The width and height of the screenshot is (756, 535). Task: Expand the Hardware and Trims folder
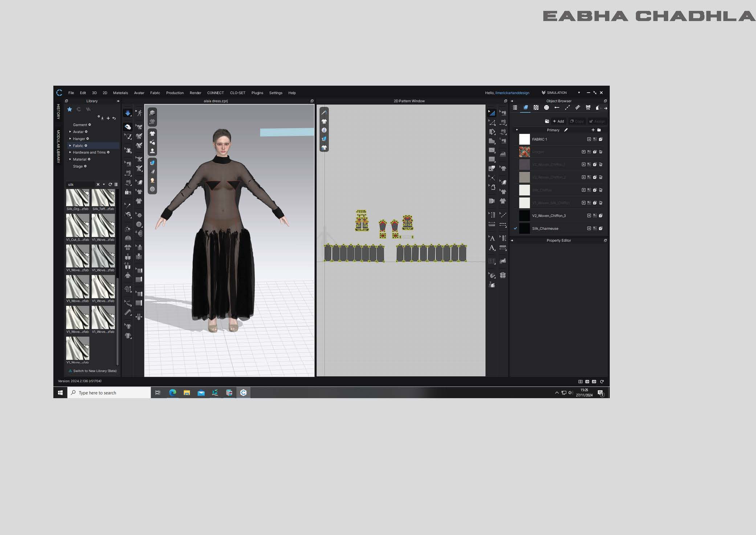click(70, 152)
